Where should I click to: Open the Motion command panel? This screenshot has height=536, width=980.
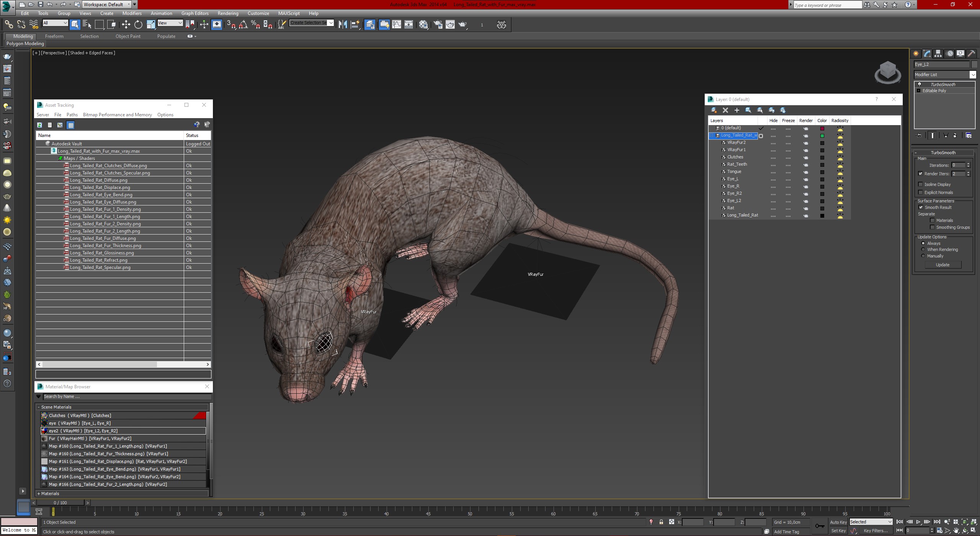[949, 54]
